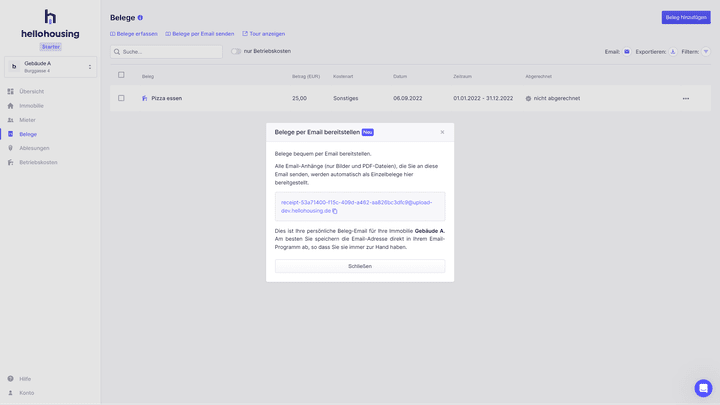Close the Belege per Email dialog with X
This screenshot has height=405, width=720.
[x=442, y=132]
